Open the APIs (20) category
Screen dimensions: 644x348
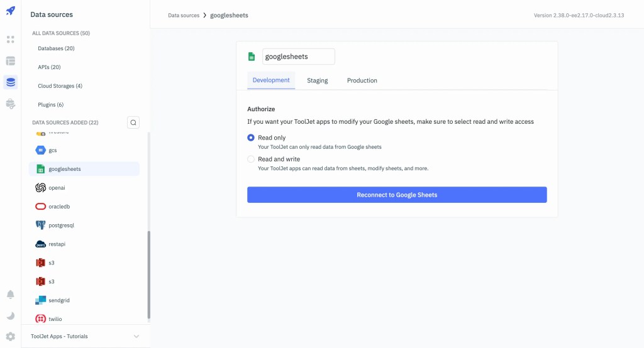point(49,67)
